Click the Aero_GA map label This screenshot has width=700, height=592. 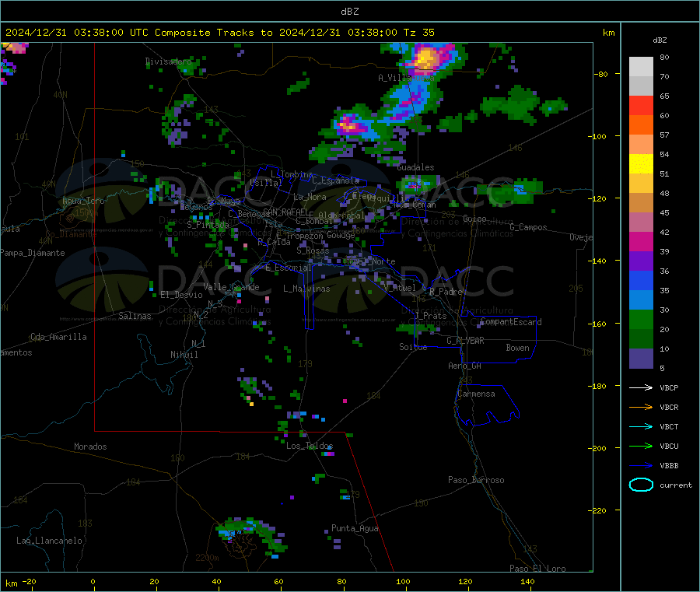(465, 366)
